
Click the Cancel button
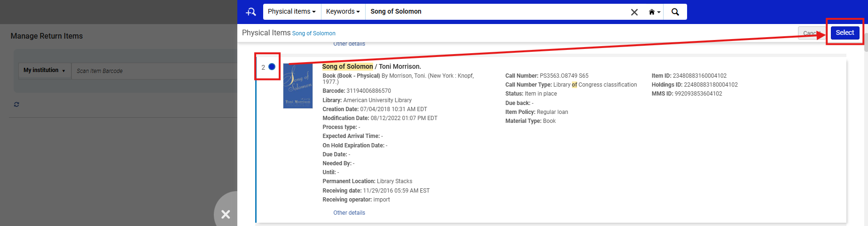809,33
